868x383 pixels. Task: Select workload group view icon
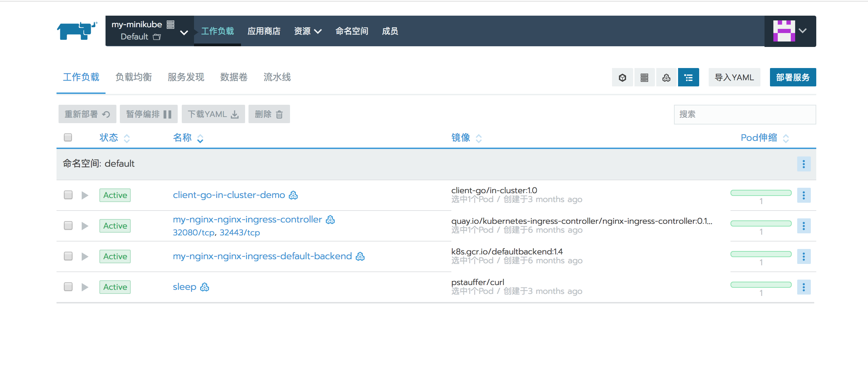point(666,78)
